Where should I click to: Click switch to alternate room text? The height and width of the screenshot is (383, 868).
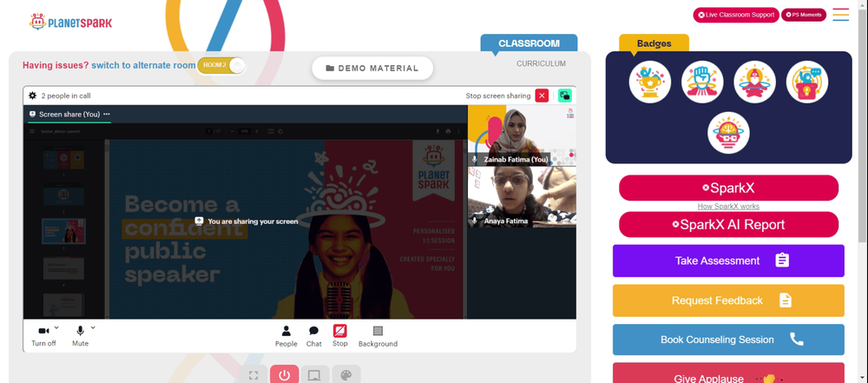[143, 65]
